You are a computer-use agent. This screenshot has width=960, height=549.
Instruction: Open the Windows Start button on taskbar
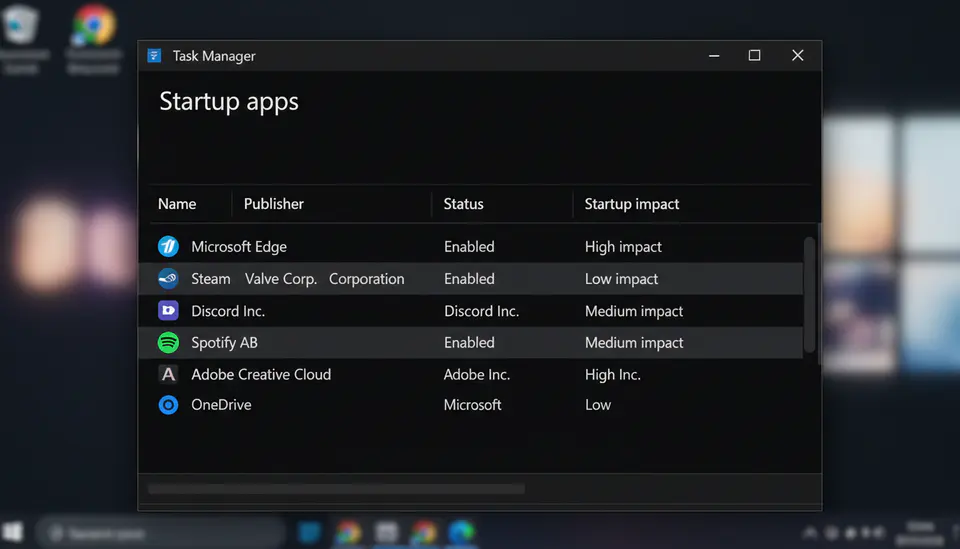tap(13, 532)
